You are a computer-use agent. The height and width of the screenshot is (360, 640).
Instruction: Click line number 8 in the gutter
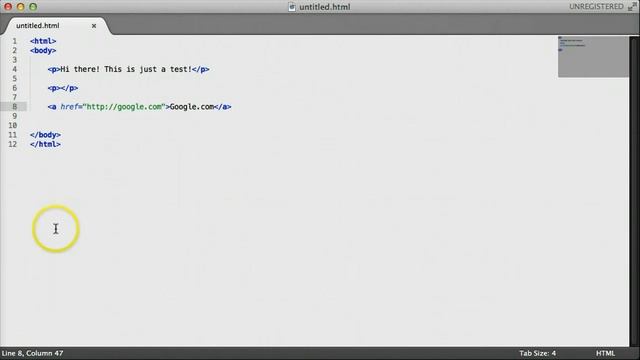coord(15,107)
